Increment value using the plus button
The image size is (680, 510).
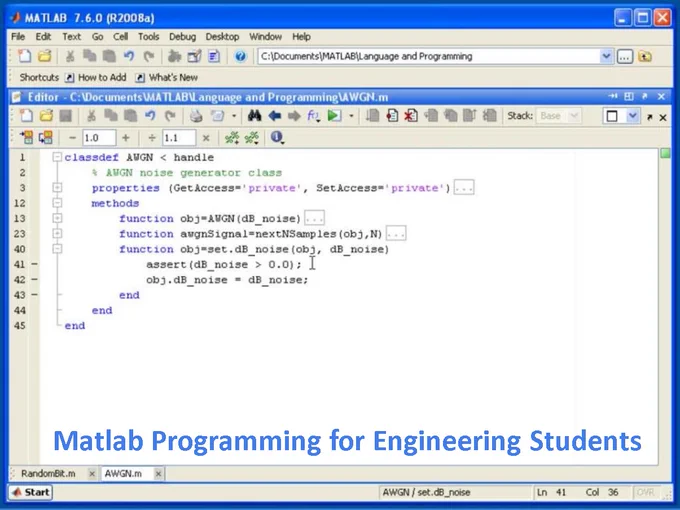(x=126, y=138)
